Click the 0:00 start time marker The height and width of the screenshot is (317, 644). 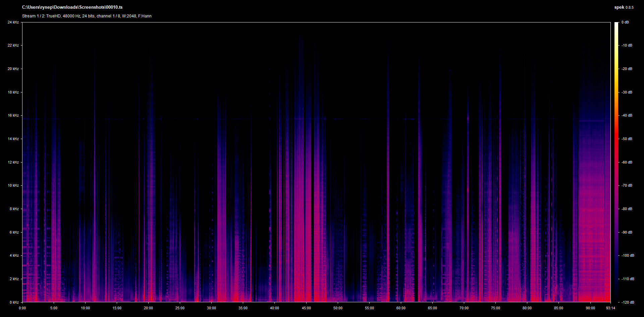(22, 308)
